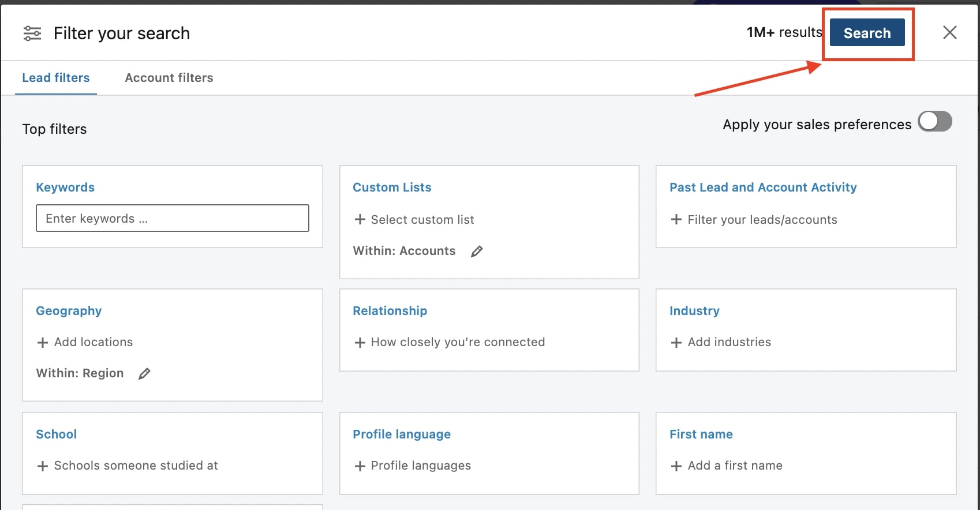Screen dimensions: 980x510
Task: Click the Relationship filter heading
Action: click(x=390, y=311)
